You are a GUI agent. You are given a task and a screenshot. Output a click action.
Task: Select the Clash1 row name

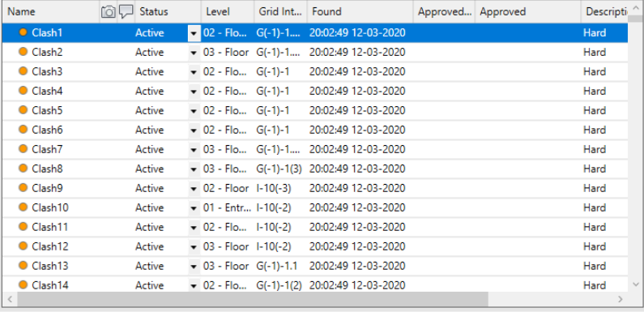tap(47, 32)
